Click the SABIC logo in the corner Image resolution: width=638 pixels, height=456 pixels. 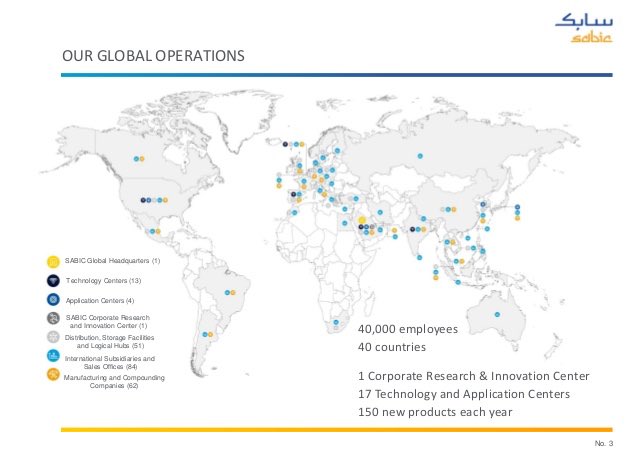[x=584, y=28]
